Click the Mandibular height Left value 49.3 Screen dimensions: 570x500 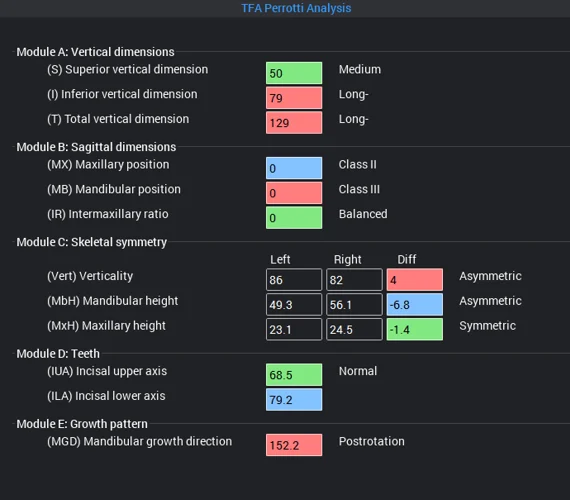click(294, 304)
